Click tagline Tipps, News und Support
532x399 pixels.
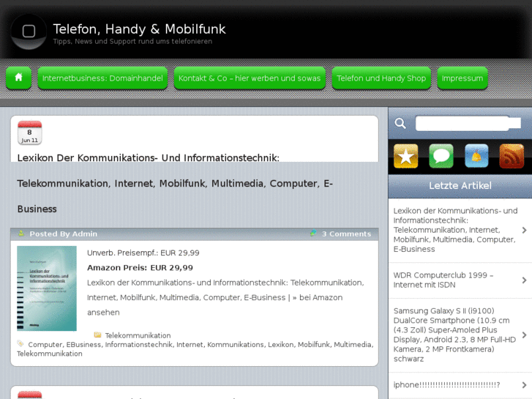pos(132,42)
